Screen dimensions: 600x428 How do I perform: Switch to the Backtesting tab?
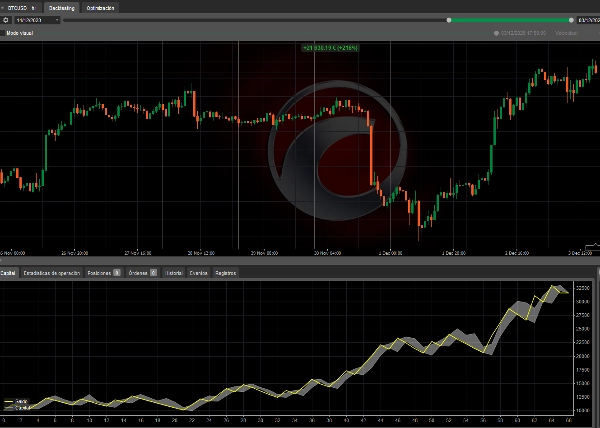point(62,7)
